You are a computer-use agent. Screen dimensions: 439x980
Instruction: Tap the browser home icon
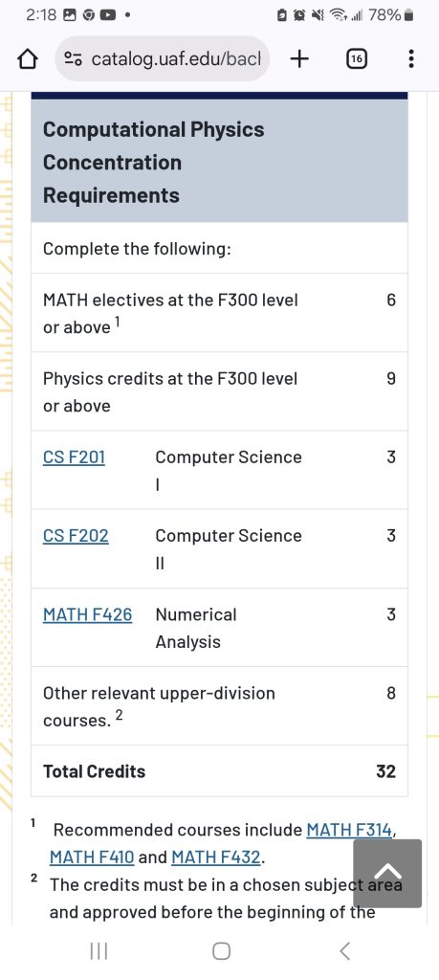click(x=27, y=59)
